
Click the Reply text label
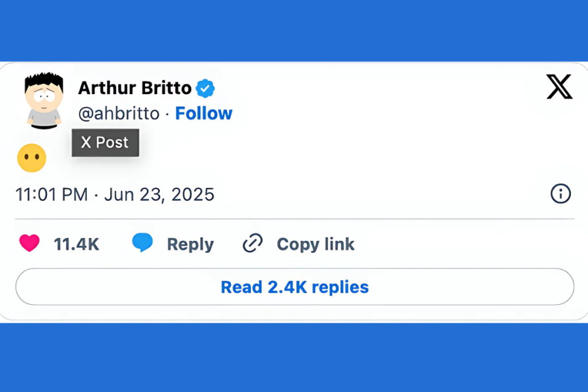click(190, 244)
